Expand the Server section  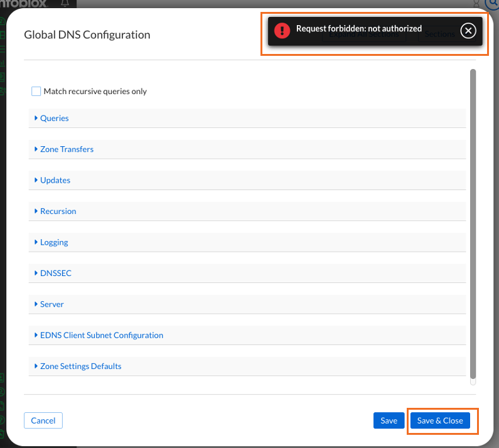(51, 304)
